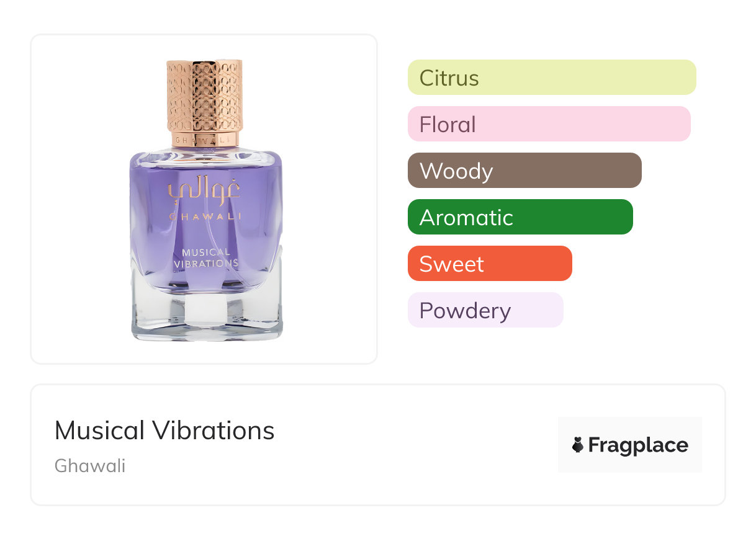Image resolution: width=756 pixels, height=536 pixels.
Task: Select the orange Sweet accord bar
Action: click(490, 264)
